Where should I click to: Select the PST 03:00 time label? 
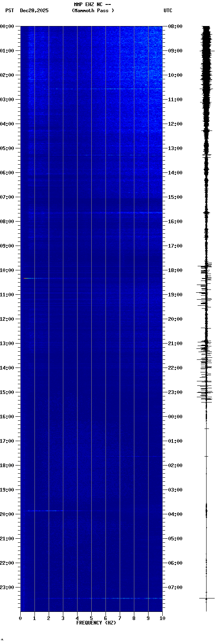[7, 99]
